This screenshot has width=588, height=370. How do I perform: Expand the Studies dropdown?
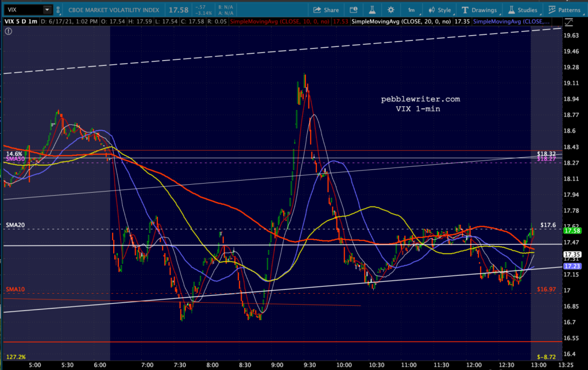pos(521,10)
